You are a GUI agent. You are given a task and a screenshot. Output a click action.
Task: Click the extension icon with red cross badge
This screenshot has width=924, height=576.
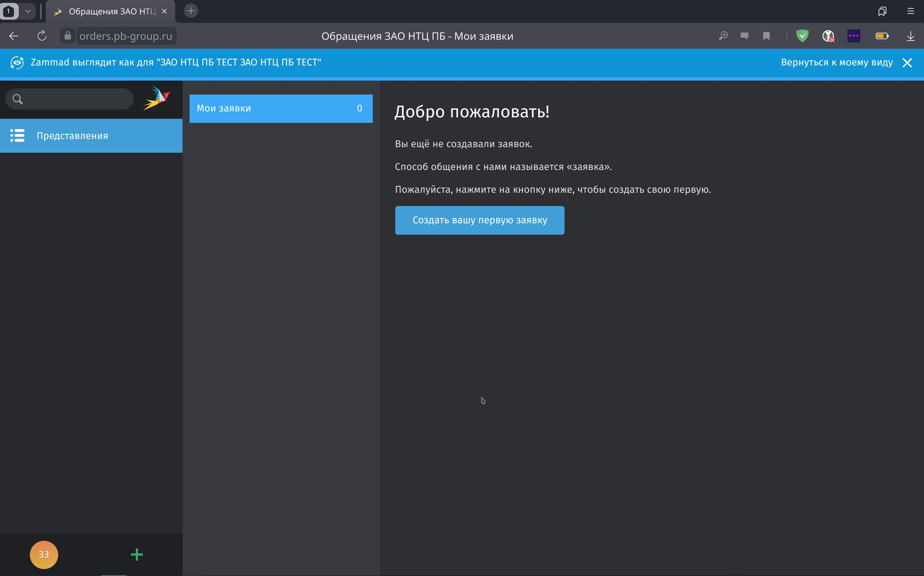(x=828, y=36)
